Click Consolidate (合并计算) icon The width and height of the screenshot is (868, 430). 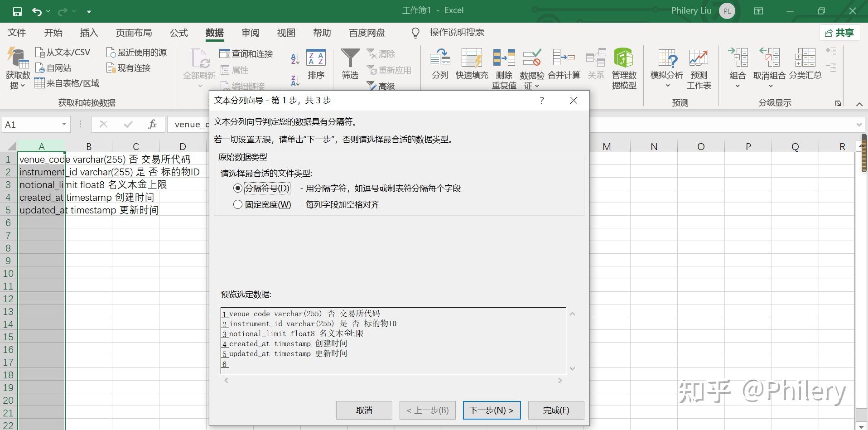click(564, 64)
